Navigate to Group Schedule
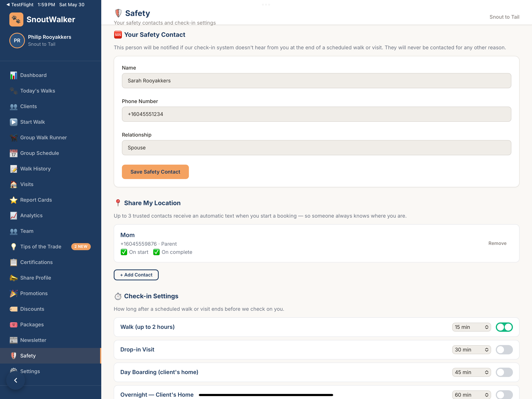The width and height of the screenshot is (532, 399). point(50,153)
